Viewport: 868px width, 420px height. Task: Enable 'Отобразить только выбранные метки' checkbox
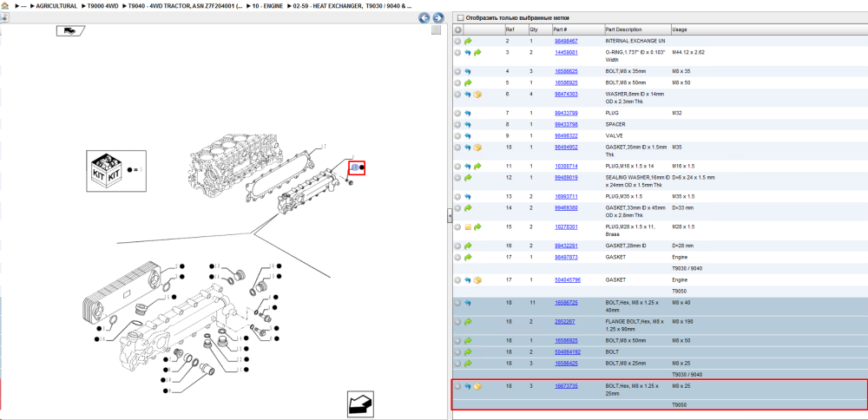(x=461, y=17)
